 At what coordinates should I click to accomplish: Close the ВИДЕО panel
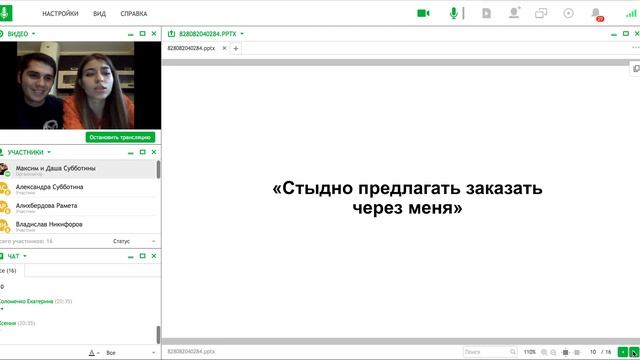(154, 34)
